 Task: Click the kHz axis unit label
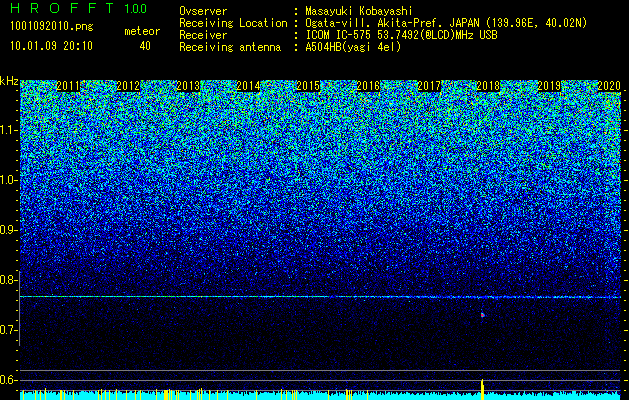9,81
